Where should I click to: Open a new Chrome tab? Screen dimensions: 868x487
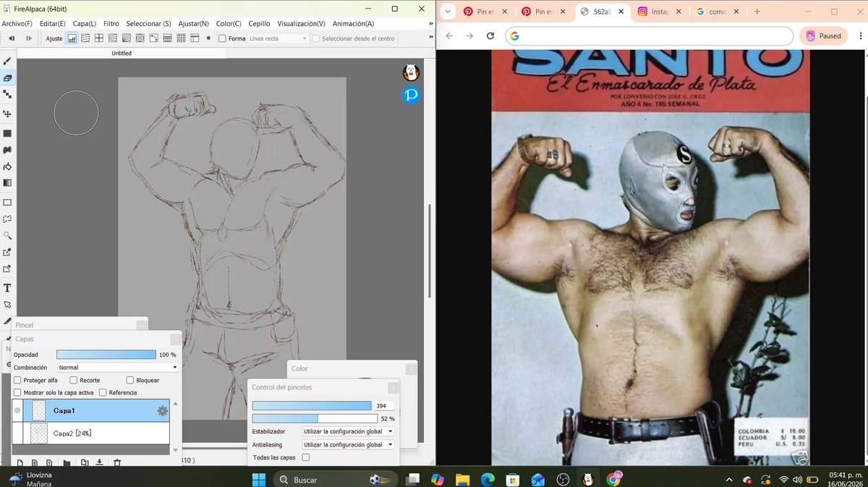tap(757, 12)
